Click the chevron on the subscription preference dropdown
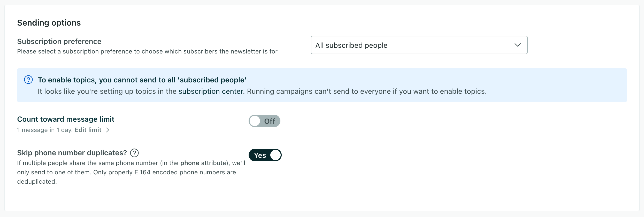Image resolution: width=644 pixels, height=217 pixels. click(x=518, y=45)
